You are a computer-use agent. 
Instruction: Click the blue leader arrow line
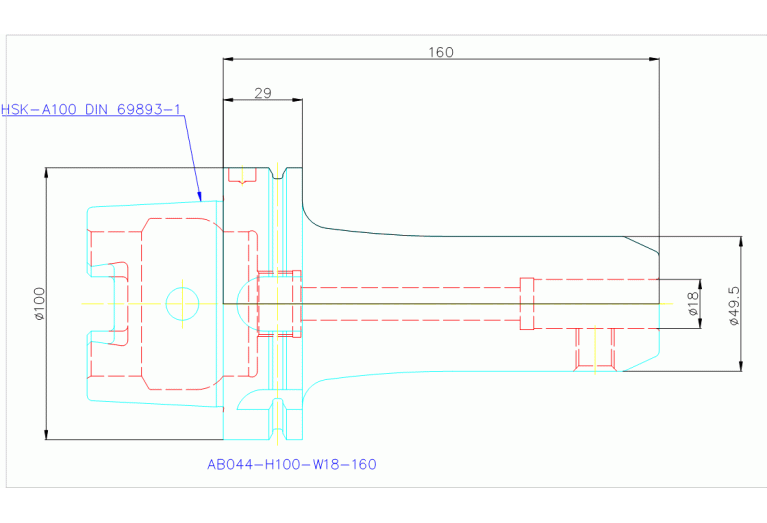194,157
